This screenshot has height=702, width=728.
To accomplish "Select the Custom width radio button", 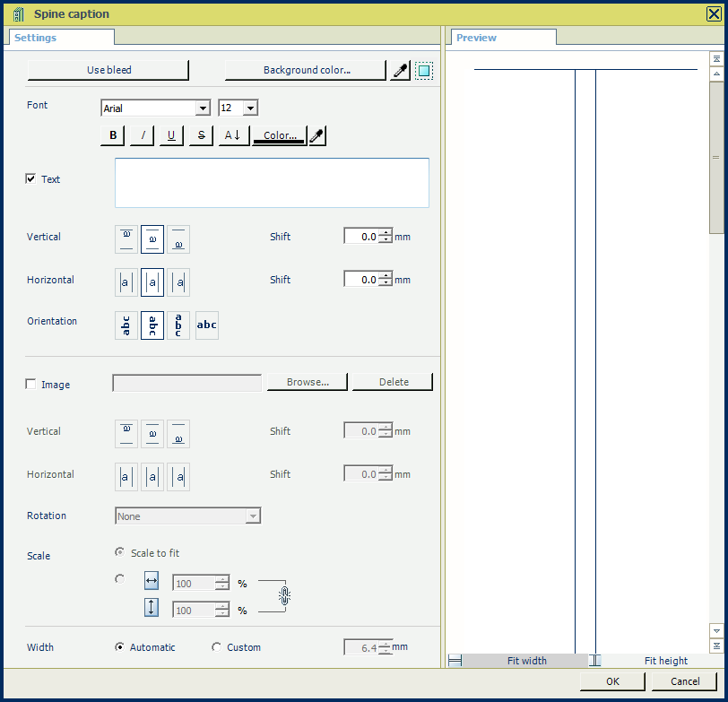I will point(216,647).
